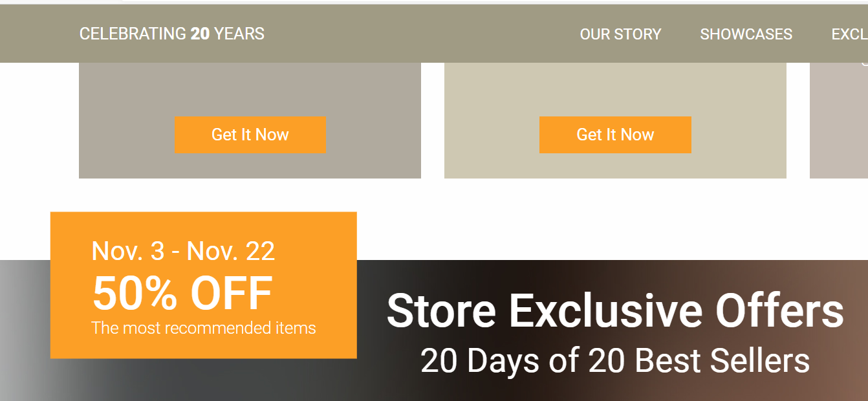Open the Store Exclusive Offers headline
Image resolution: width=868 pixels, height=401 pixels.
click(614, 310)
